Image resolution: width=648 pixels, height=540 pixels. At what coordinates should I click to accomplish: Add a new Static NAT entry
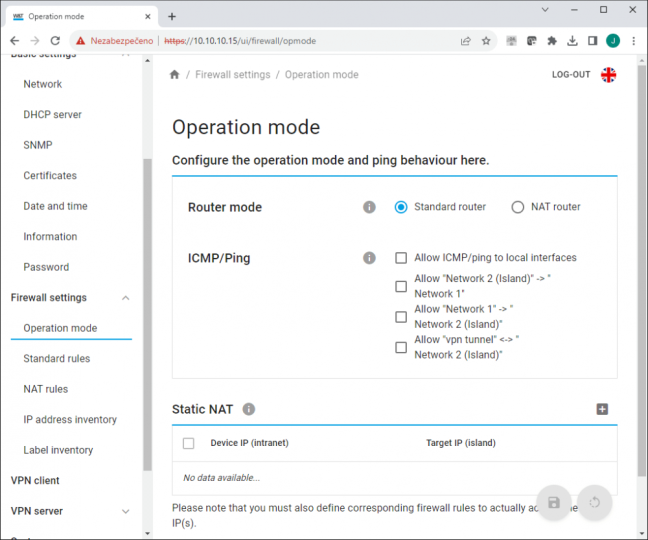(x=602, y=409)
